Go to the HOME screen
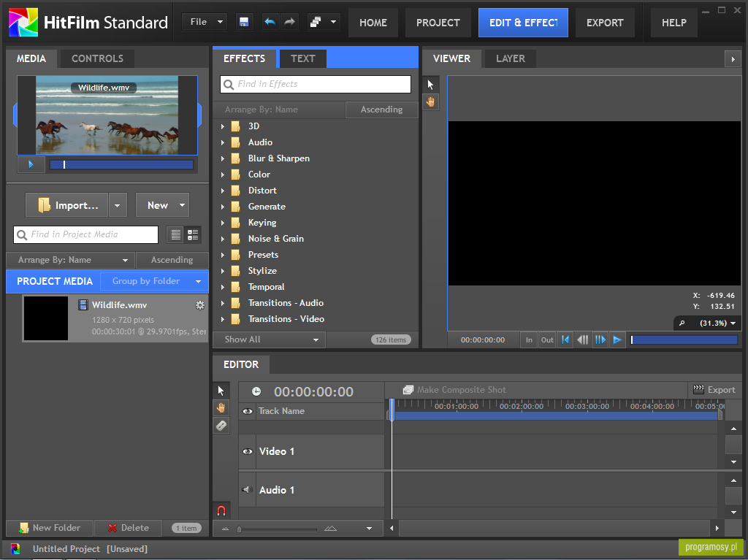The height and width of the screenshot is (560, 748). point(373,23)
